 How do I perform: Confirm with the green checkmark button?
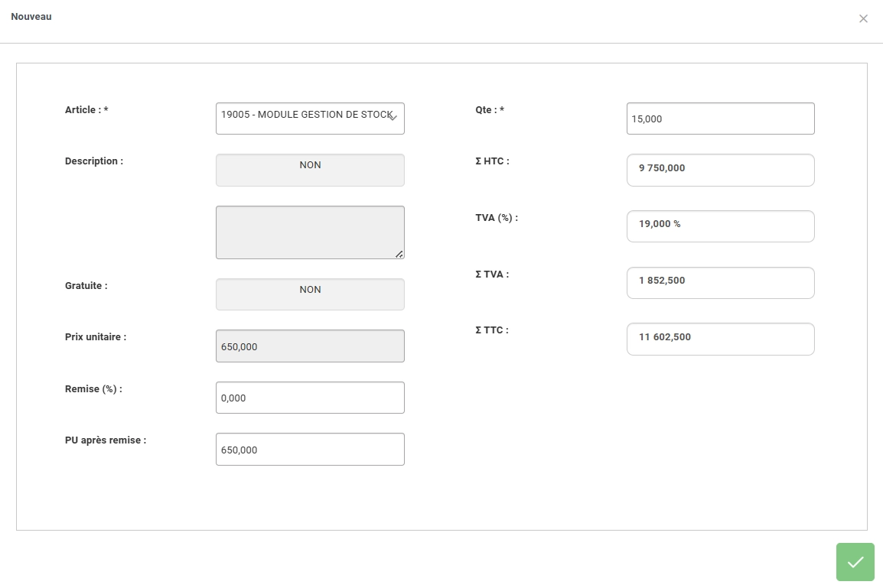point(855,561)
